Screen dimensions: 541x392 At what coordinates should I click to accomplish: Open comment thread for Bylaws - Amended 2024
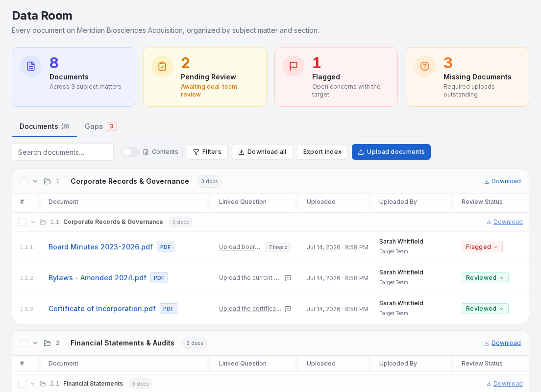click(288, 278)
